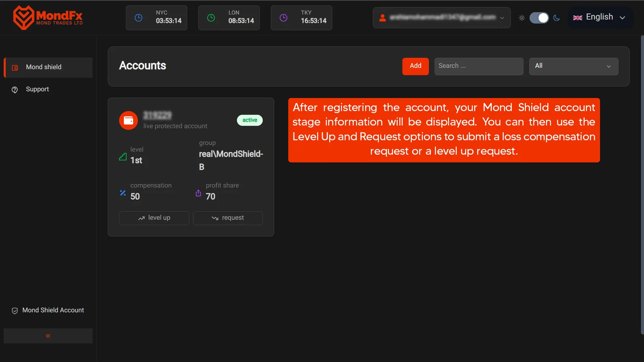Click the 'real\MondShield-B' group value
Viewport: 644px width, 362px height.
tap(231, 160)
